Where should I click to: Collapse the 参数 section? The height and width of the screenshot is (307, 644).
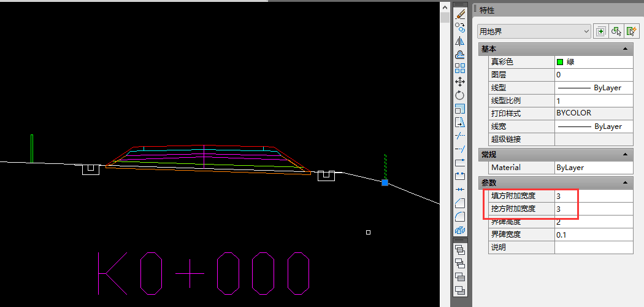(625, 183)
